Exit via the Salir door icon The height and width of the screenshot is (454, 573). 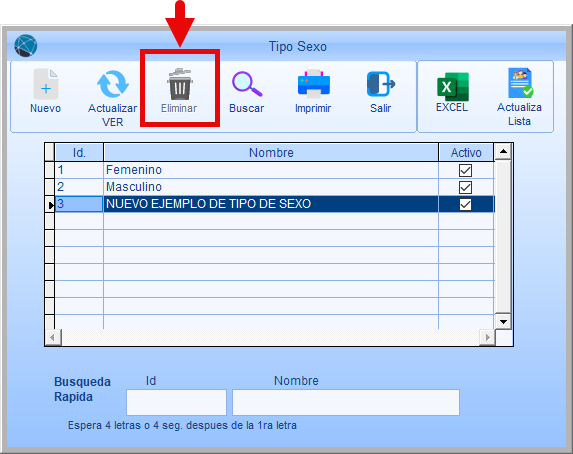[x=380, y=84]
